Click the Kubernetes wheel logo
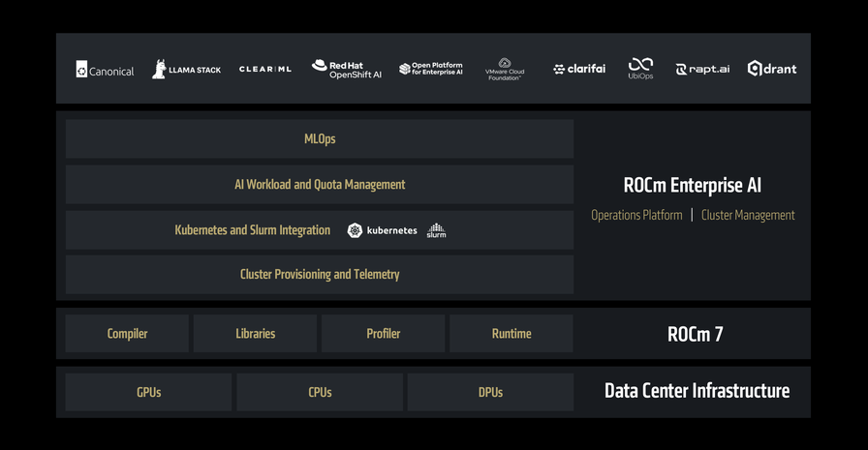 [355, 230]
